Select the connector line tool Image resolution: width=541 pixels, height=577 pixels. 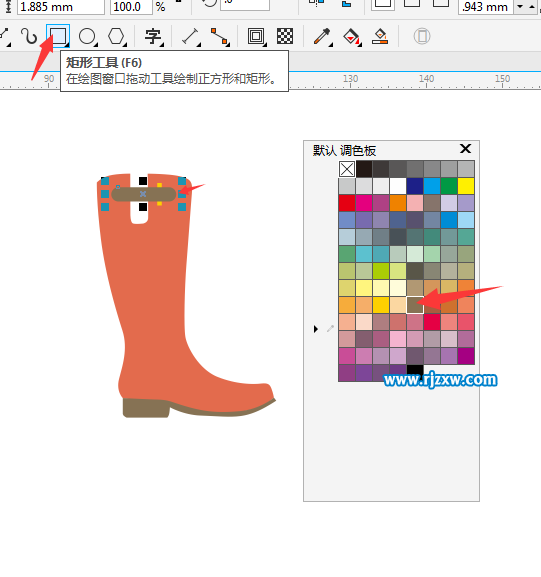pyautogui.click(x=220, y=36)
